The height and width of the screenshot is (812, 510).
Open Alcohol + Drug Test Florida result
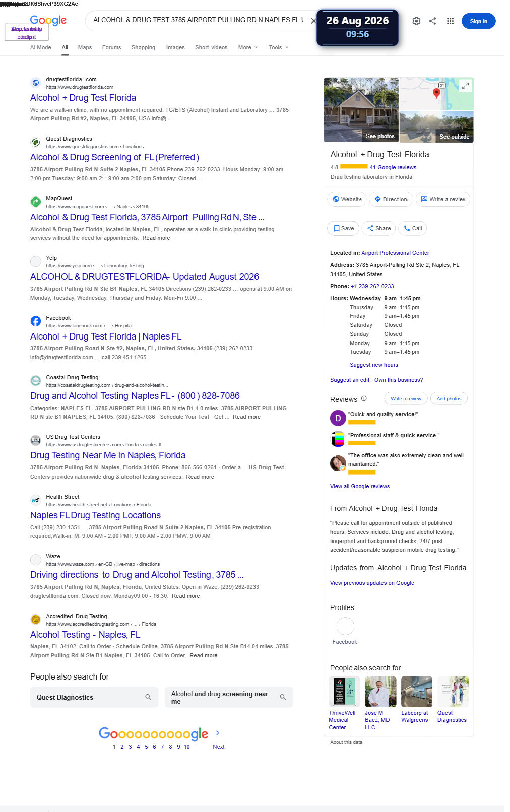pyautogui.click(x=83, y=98)
